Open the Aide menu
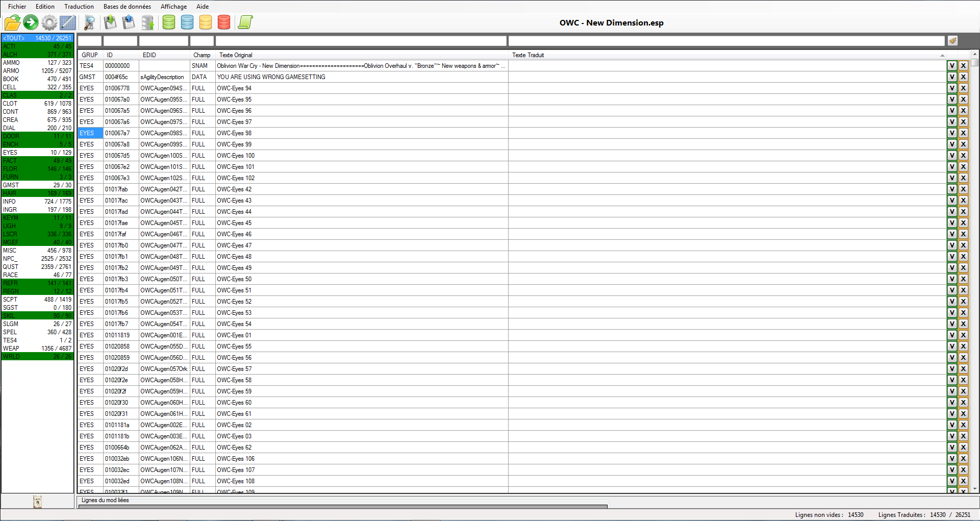Image resolution: width=980 pixels, height=521 pixels. 203,7
